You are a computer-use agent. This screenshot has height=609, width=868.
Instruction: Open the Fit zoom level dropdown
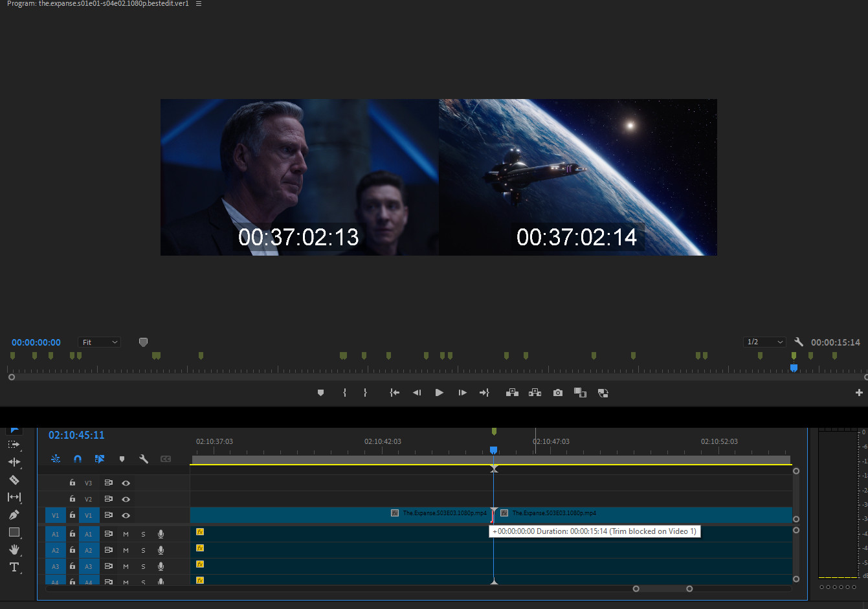[100, 342]
